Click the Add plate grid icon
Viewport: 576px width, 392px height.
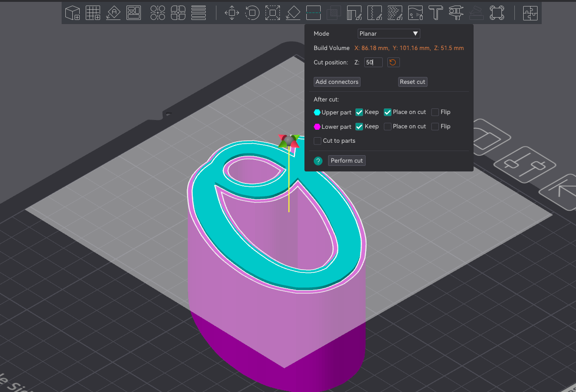coord(93,13)
